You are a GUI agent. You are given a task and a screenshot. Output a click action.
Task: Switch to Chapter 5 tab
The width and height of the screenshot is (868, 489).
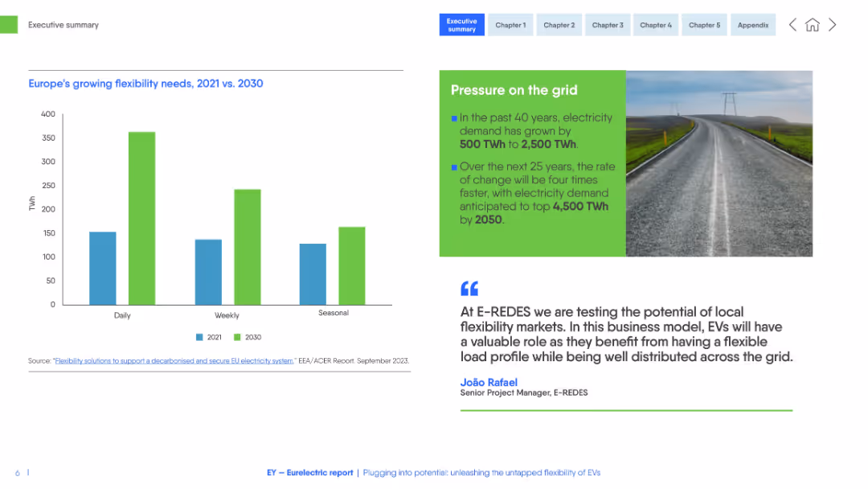[704, 25]
